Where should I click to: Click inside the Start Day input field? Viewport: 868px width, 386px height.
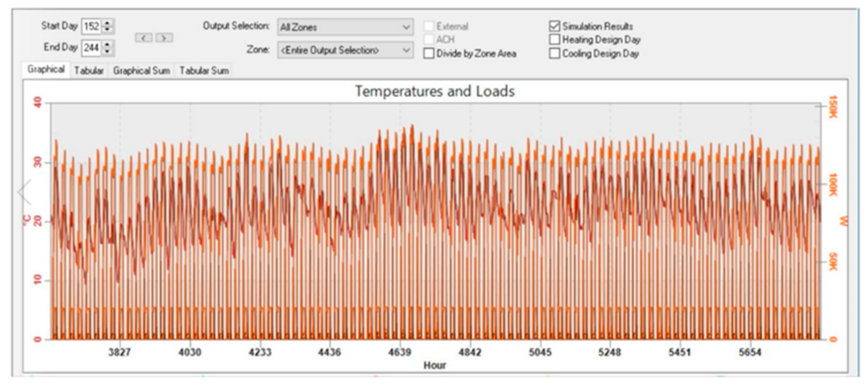[91, 26]
